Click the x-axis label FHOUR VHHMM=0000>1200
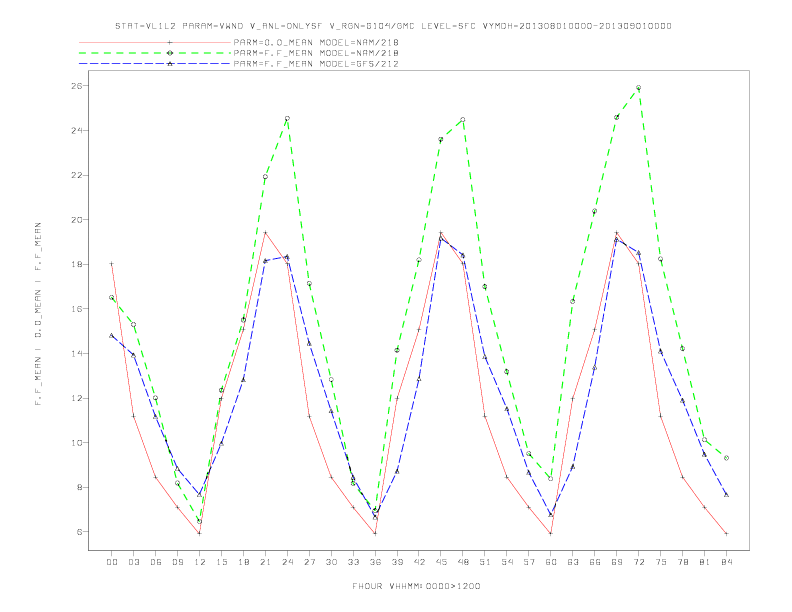This screenshot has width=792, height=612. click(416, 586)
